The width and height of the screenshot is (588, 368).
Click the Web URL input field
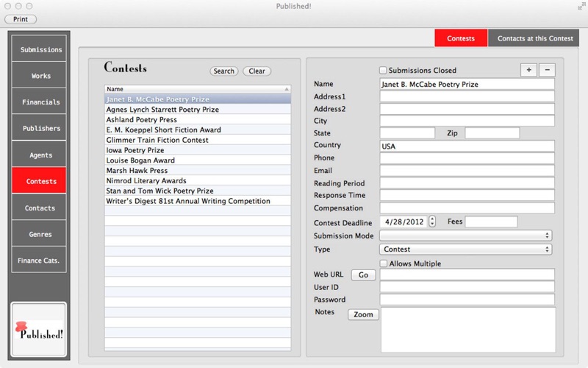[x=467, y=275]
